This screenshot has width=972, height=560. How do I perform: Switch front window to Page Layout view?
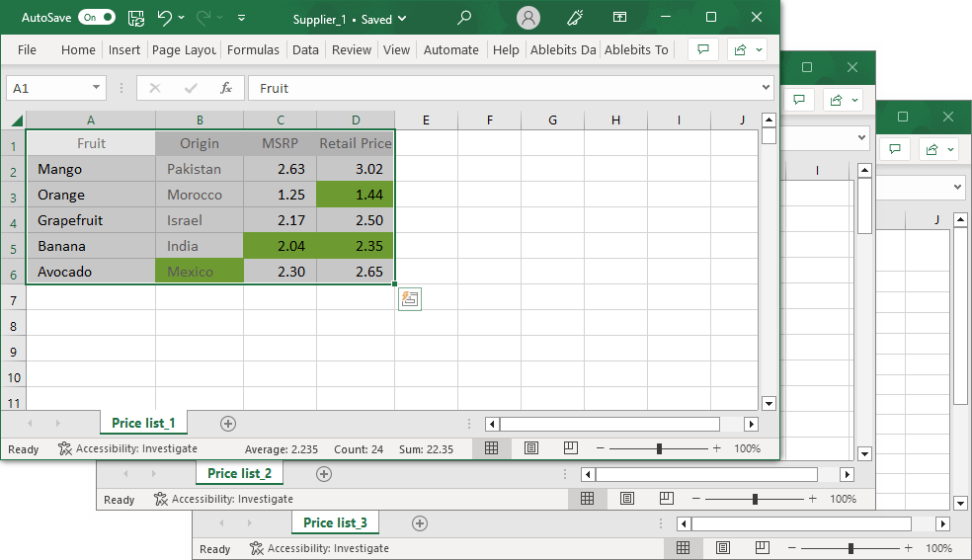[x=531, y=448]
